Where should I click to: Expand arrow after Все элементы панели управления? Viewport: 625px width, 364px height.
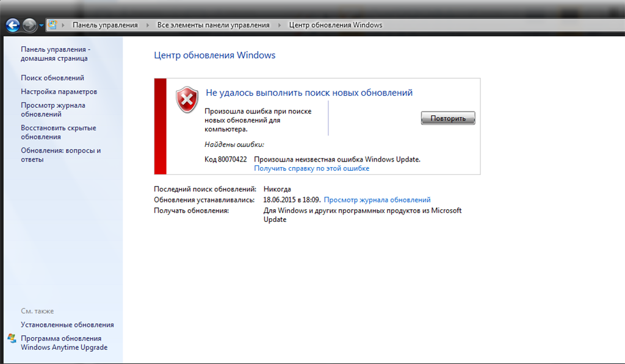pyautogui.click(x=280, y=25)
